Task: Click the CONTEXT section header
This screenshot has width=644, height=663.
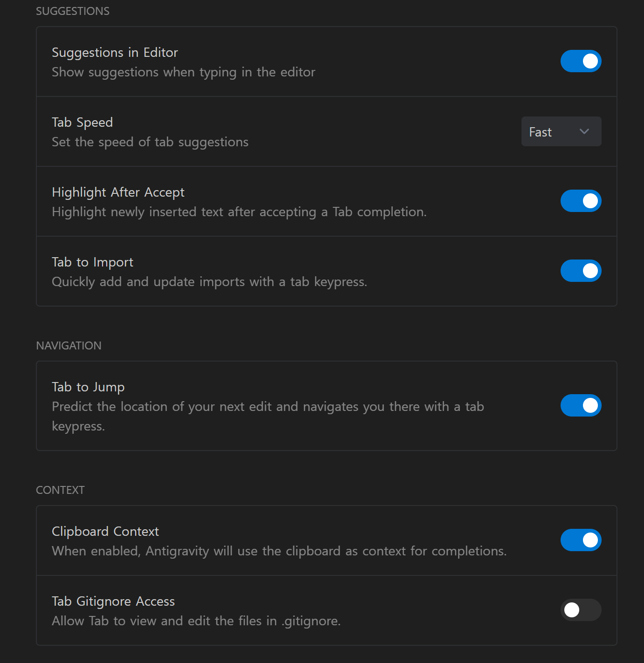Action: click(x=60, y=490)
